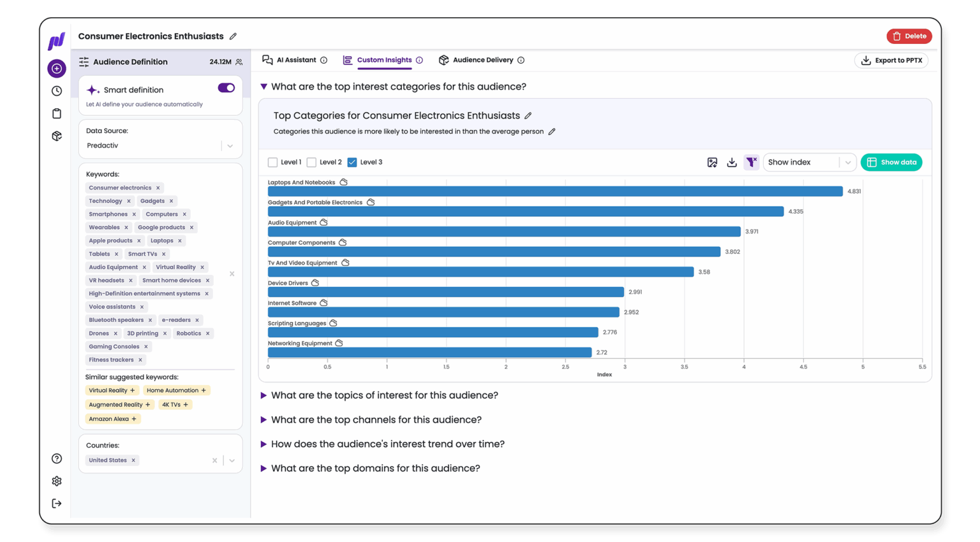Remove the Smartphones keyword chip
The image size is (980, 542).
click(x=134, y=214)
